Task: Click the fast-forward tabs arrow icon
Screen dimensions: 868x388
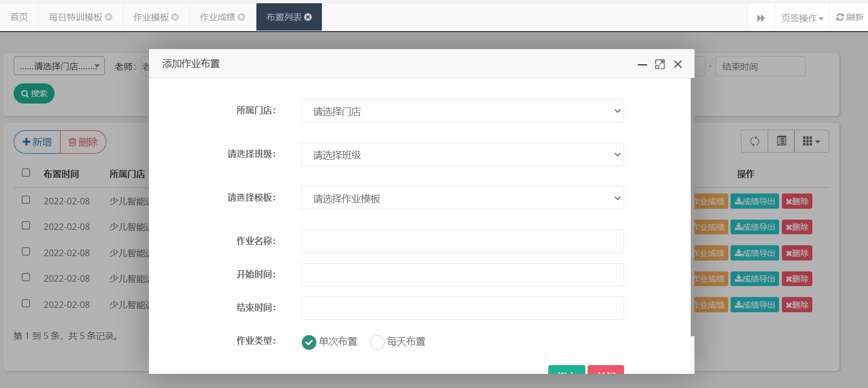Action: 761,18
